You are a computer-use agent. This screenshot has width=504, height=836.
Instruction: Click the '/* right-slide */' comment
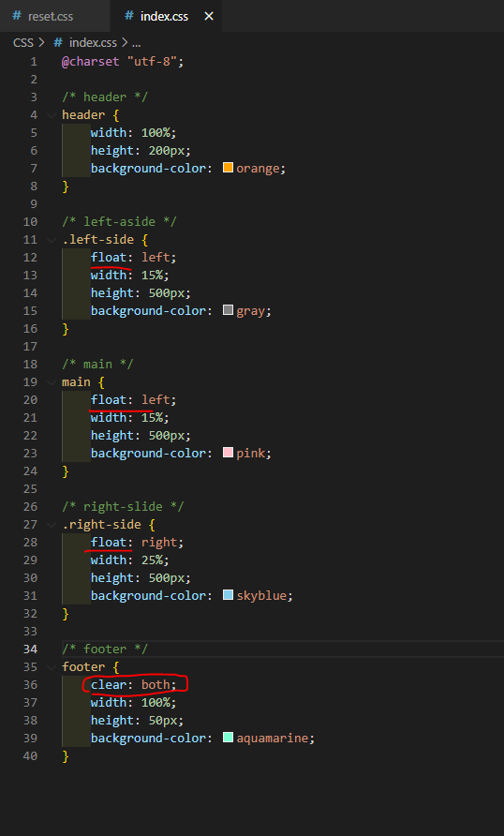(123, 506)
